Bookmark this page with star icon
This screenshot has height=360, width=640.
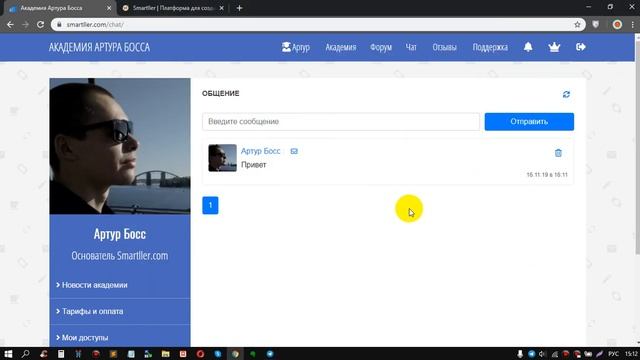tap(577, 24)
